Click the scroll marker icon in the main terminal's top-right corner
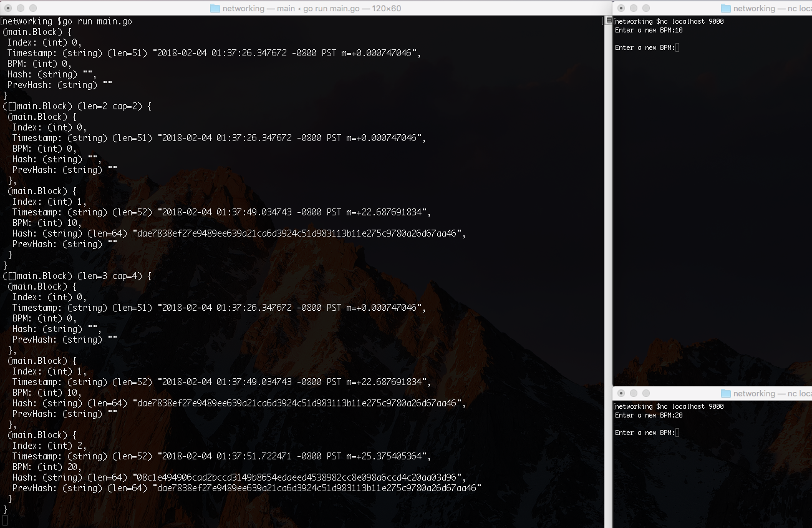Viewport: 812px width, 528px height. point(609,21)
